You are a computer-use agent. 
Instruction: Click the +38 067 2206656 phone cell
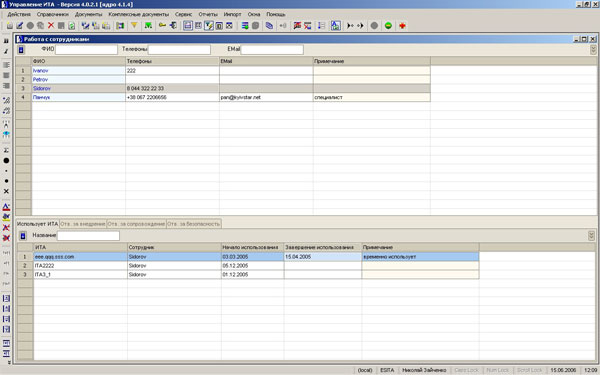tap(172, 97)
